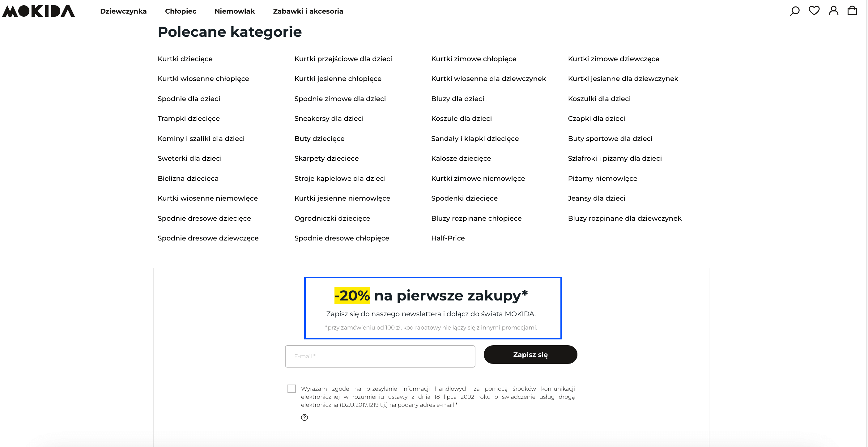Viewport: 868px width, 447px height.
Task: Open the user account icon
Action: click(x=834, y=11)
